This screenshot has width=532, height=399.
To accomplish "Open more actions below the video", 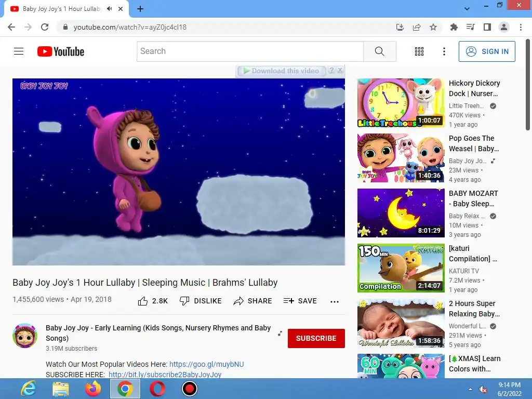I will coord(335,302).
